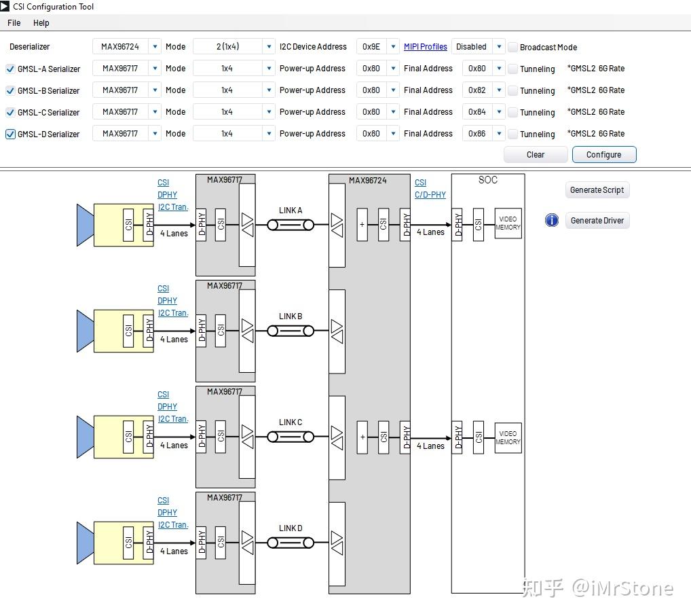Click the blue information icon beside Generate Driver
This screenshot has width=691, height=616.
pos(551,220)
